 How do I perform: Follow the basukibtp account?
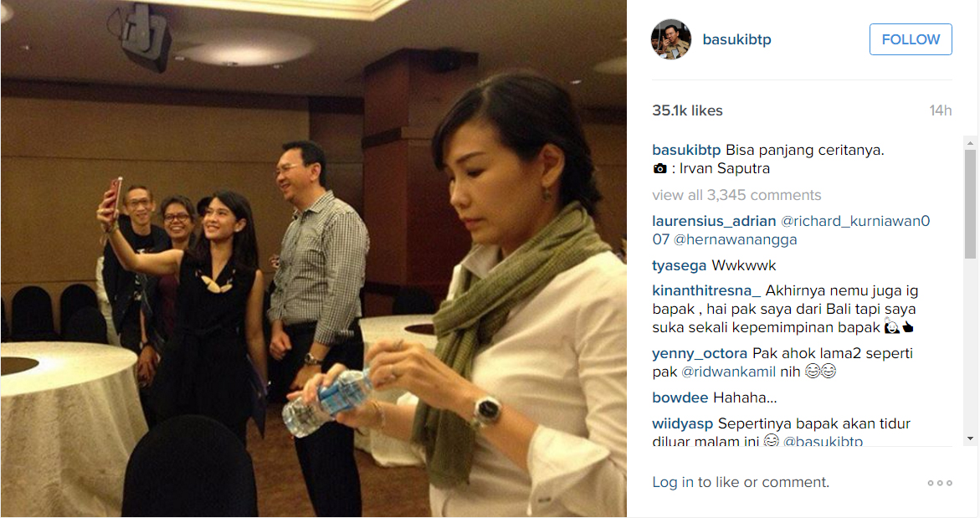(x=911, y=39)
